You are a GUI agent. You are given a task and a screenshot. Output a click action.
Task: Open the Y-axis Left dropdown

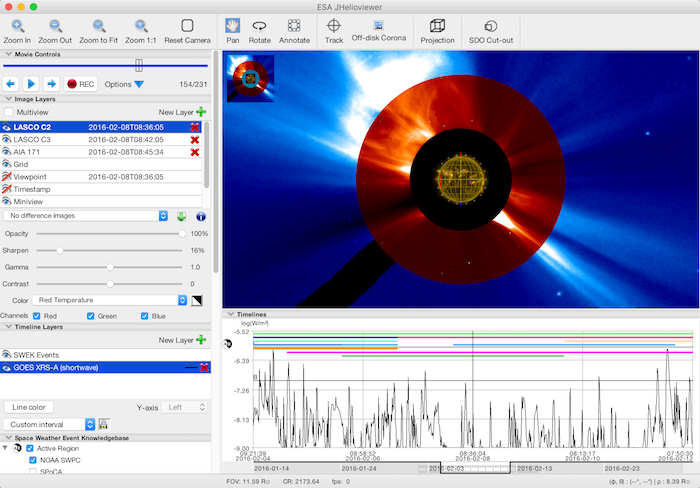pyautogui.click(x=184, y=407)
